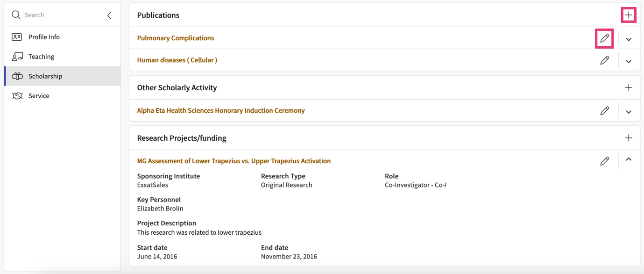Click the Original Research type value
Image resolution: width=644 pixels, height=274 pixels.
(x=287, y=185)
